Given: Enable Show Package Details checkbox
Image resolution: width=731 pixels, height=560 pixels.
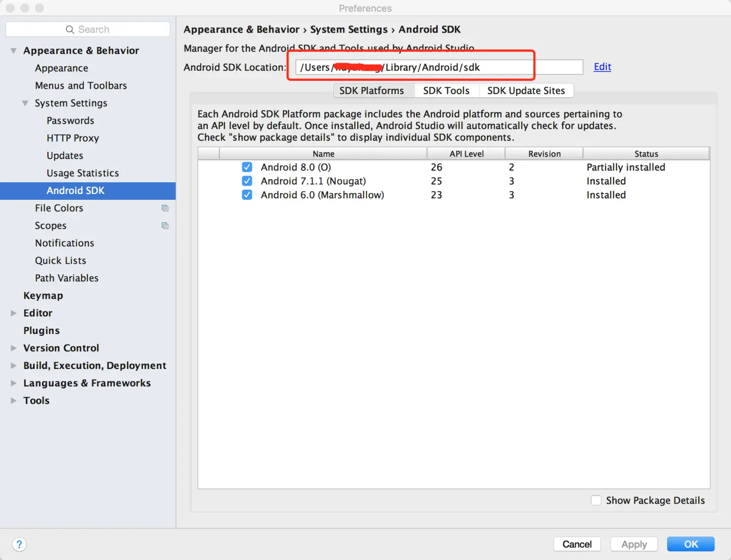Looking at the screenshot, I should point(596,500).
